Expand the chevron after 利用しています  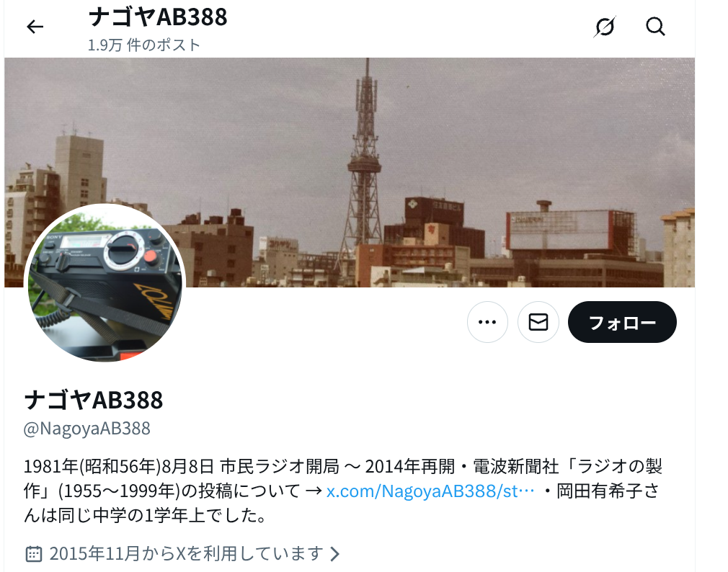coord(334,553)
